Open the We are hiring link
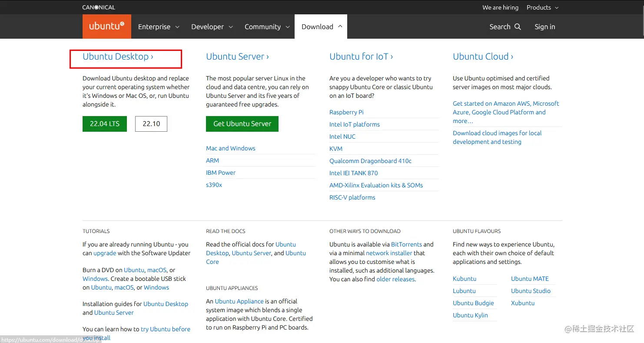Screen dimensions: 644x343 [x=500, y=7]
